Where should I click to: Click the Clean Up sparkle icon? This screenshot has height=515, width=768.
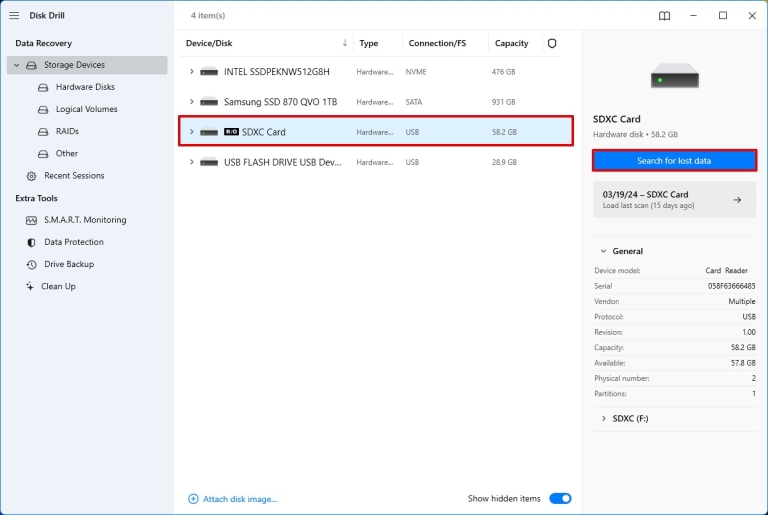click(x=30, y=286)
